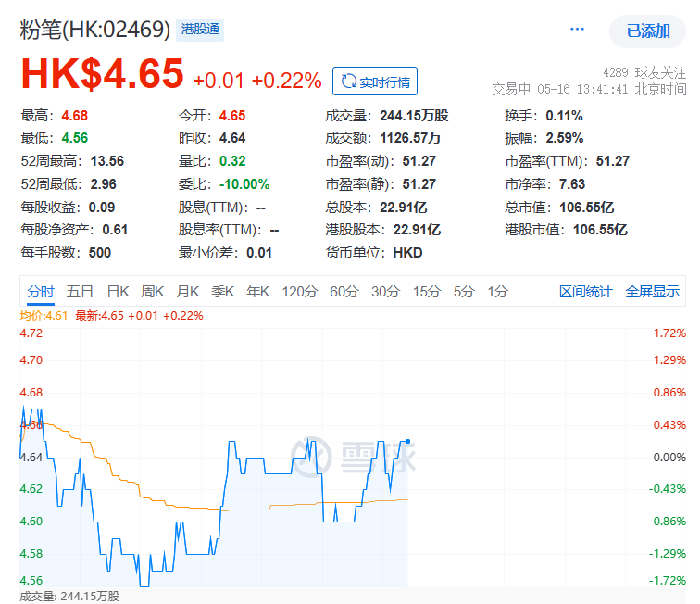Switch to the 30分 chart tab
700x604 pixels.
click(386, 292)
